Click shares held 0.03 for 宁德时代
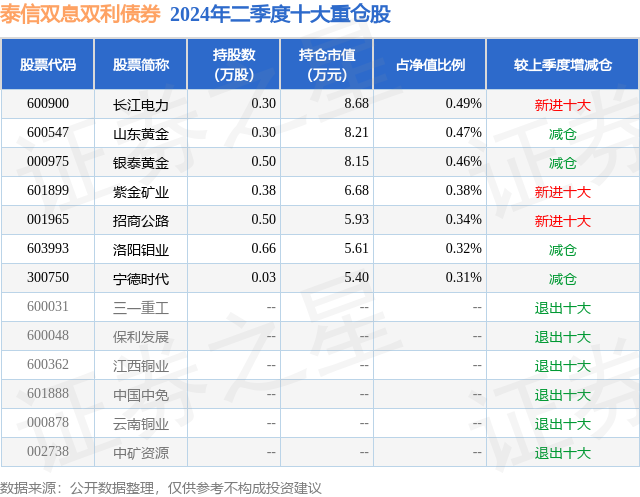Screen dimensions: 640x497 pos(264,277)
